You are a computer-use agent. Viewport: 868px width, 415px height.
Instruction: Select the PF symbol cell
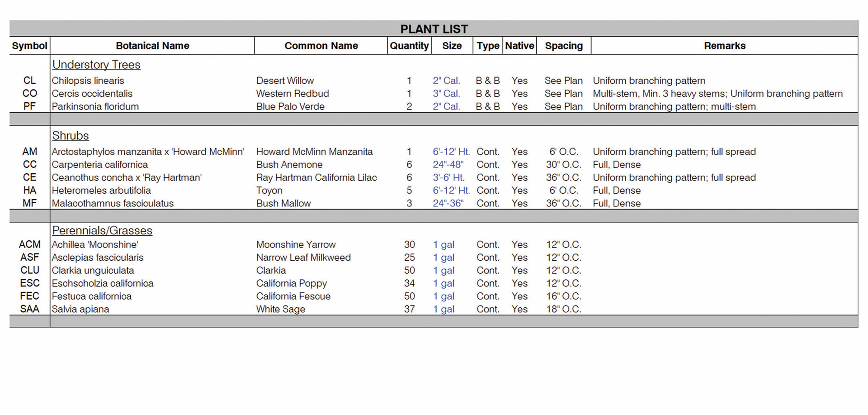pos(29,106)
